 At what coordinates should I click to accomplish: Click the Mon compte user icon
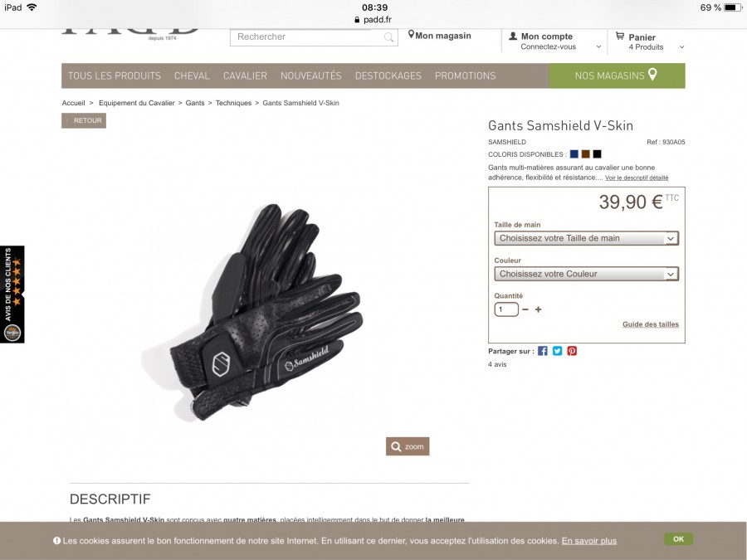(513, 36)
